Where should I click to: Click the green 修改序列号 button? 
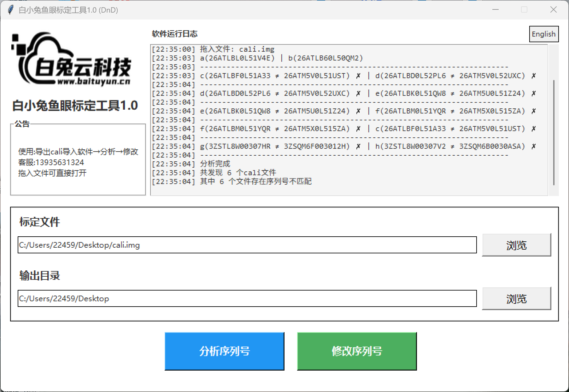(357, 351)
